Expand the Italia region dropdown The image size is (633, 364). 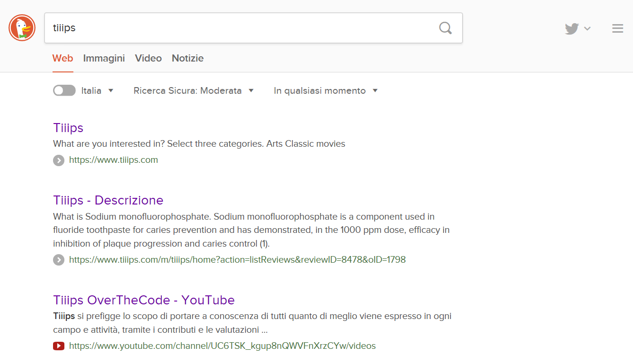pyautogui.click(x=98, y=90)
